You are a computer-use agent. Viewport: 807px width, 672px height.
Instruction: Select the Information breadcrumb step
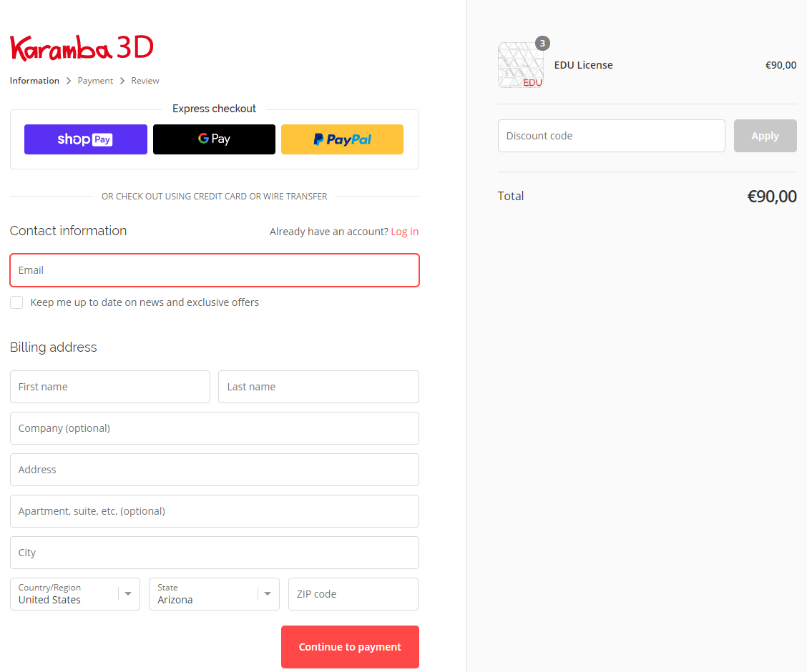click(34, 81)
